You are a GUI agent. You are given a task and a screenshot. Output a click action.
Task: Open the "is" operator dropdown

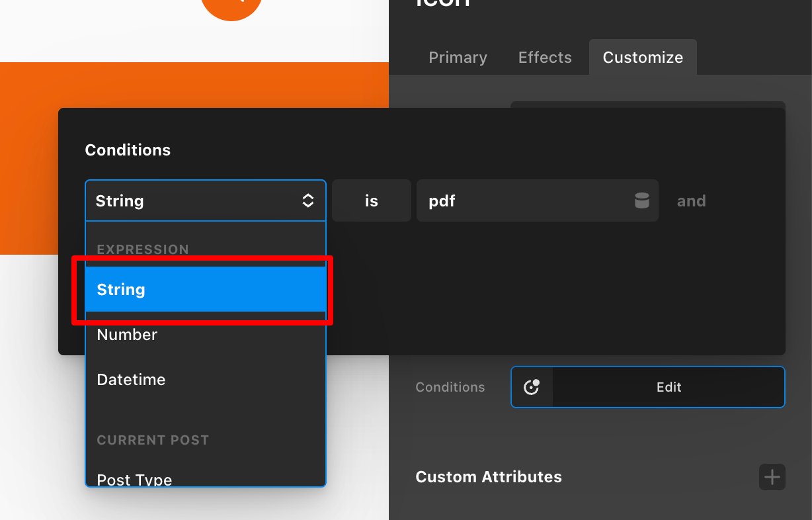371,200
